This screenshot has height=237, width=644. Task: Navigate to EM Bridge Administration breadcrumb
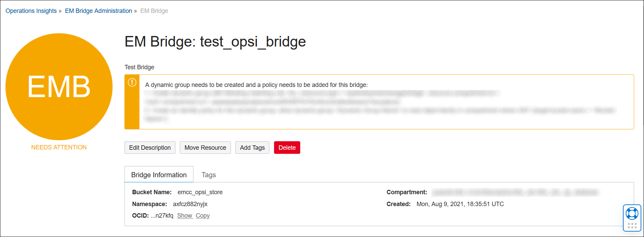click(98, 11)
